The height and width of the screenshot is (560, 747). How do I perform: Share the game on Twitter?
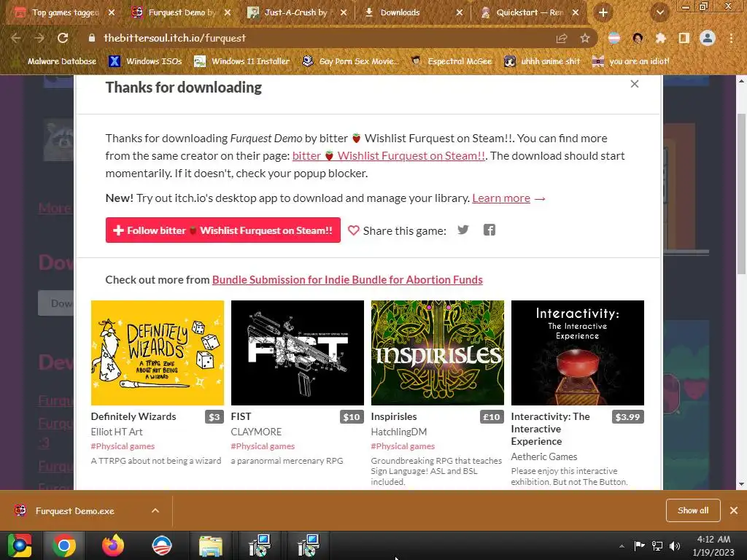pos(463,230)
